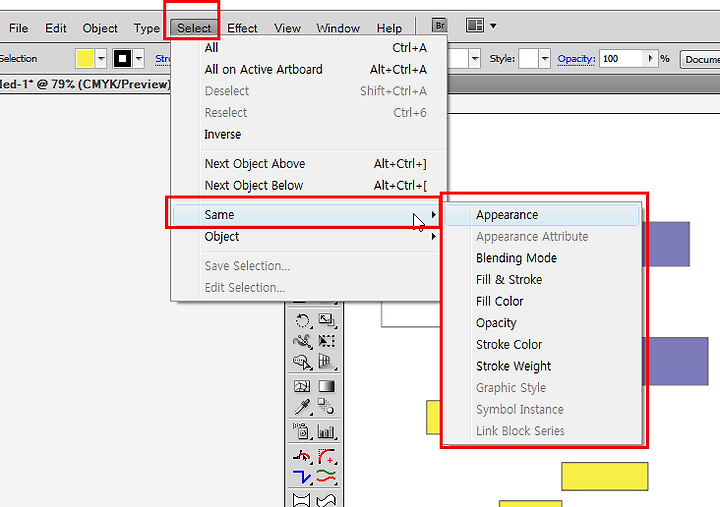
Task: Select the Symbol Sprayer tool
Action: pos(302,431)
